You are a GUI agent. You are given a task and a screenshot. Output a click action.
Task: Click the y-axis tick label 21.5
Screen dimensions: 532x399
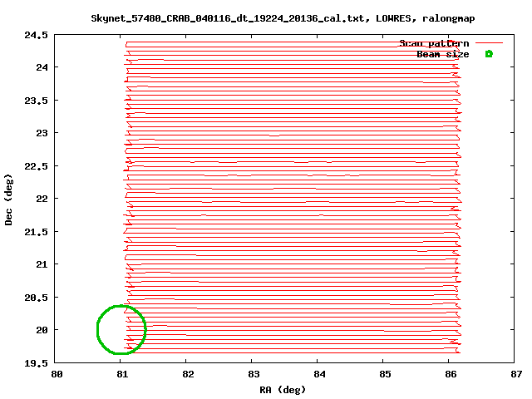pos(36,232)
